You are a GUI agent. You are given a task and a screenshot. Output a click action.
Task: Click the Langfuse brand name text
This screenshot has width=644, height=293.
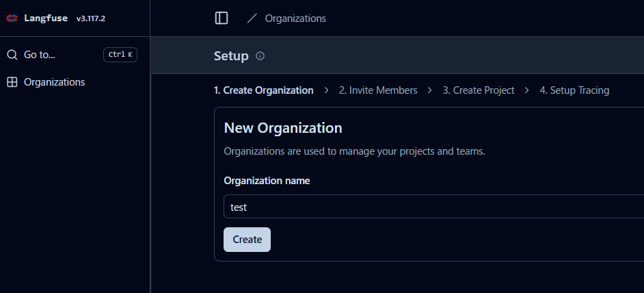(x=46, y=18)
